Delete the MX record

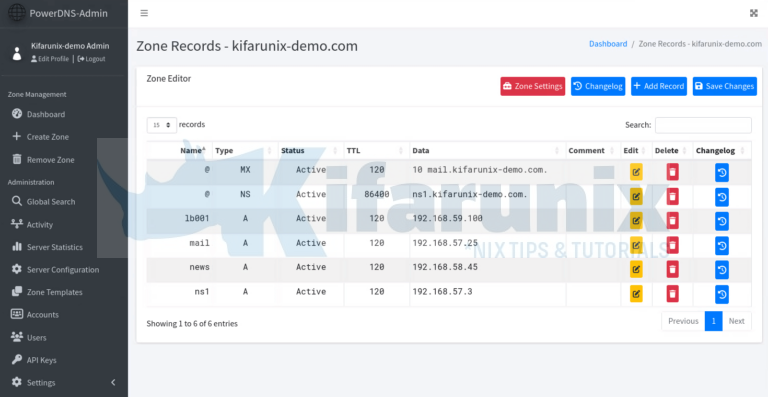point(672,172)
